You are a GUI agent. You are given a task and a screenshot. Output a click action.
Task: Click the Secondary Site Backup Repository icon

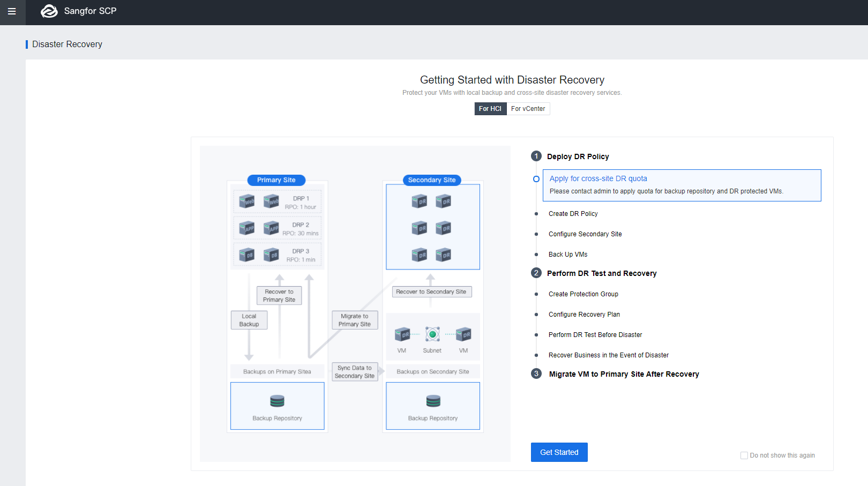pos(433,401)
